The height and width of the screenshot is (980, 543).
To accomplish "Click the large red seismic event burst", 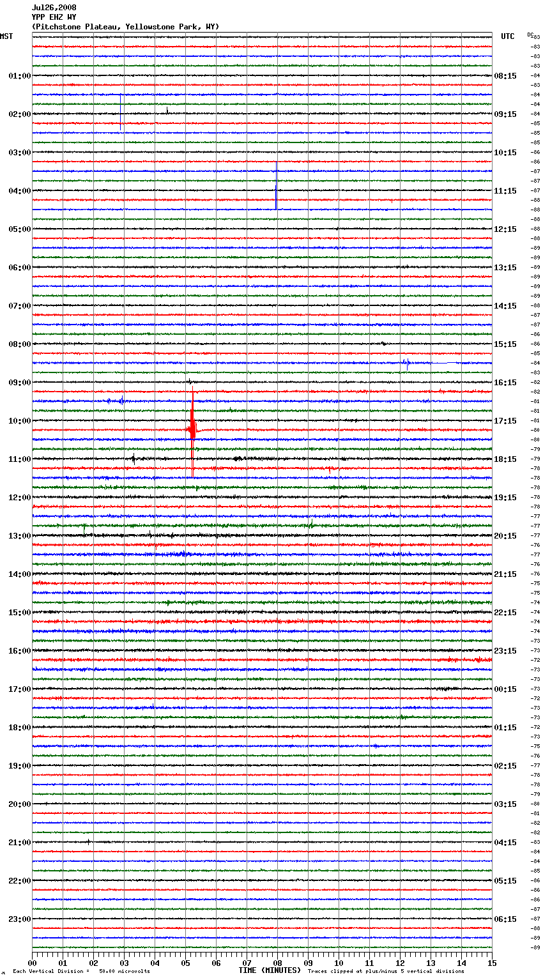I will pyautogui.click(x=192, y=431).
